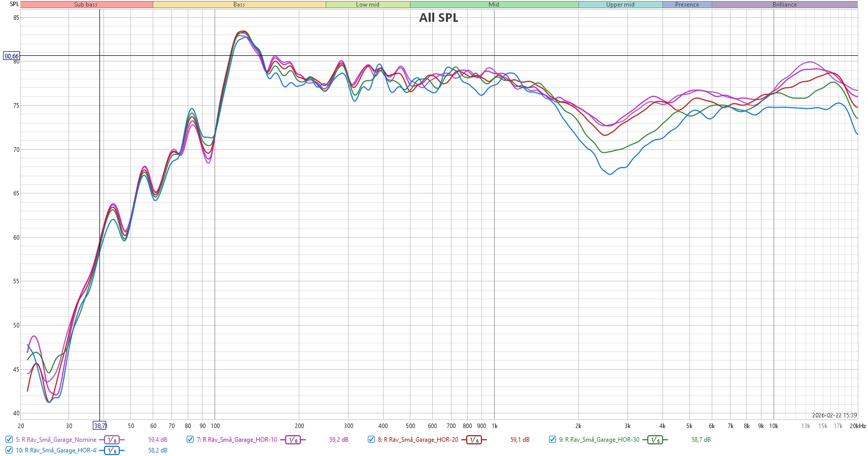This screenshot has width=868, height=456.
Task: Click the 8: R Räv_Små_Garage_HOR-20 legend name
Action: tap(418, 440)
